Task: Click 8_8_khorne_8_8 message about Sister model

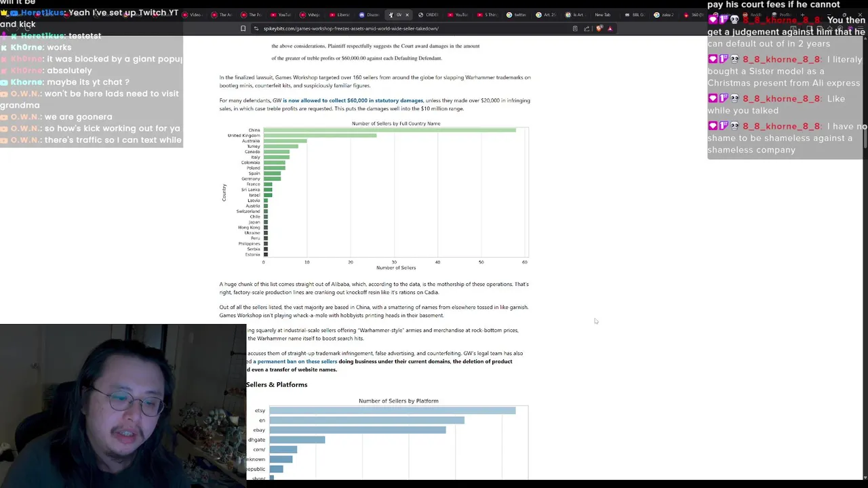Action: pyautogui.click(x=785, y=71)
